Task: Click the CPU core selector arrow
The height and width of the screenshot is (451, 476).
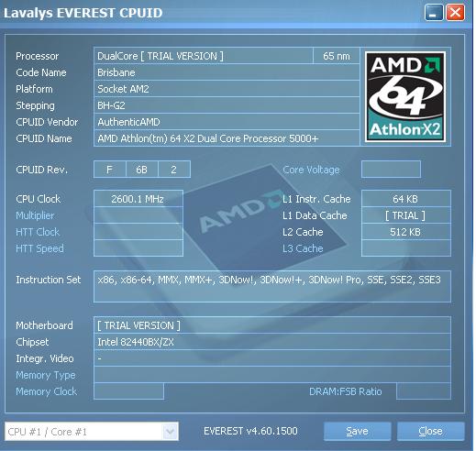Action: [170, 432]
